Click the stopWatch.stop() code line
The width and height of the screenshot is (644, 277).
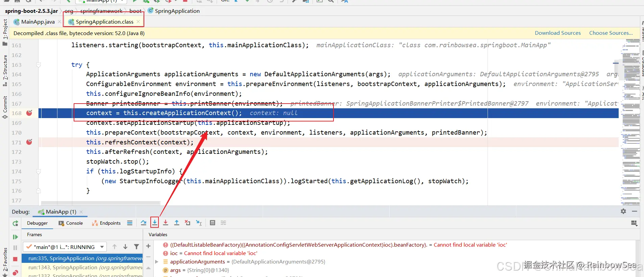click(x=117, y=162)
